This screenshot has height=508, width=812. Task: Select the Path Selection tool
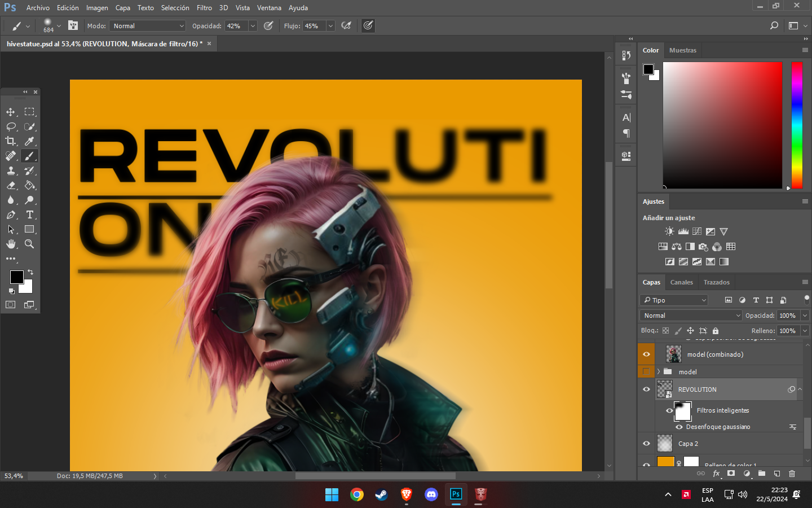click(x=11, y=229)
